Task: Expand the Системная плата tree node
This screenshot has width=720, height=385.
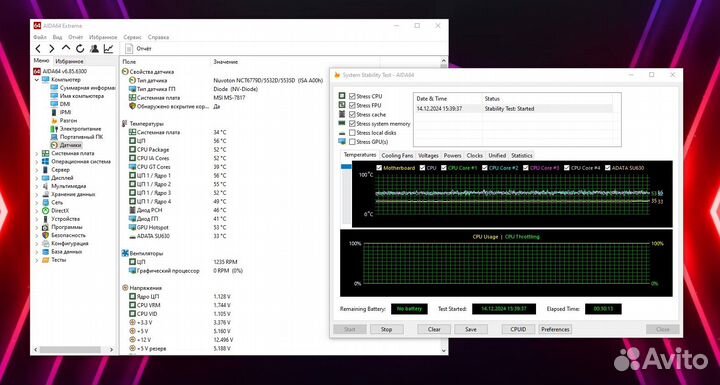Action: [37, 153]
